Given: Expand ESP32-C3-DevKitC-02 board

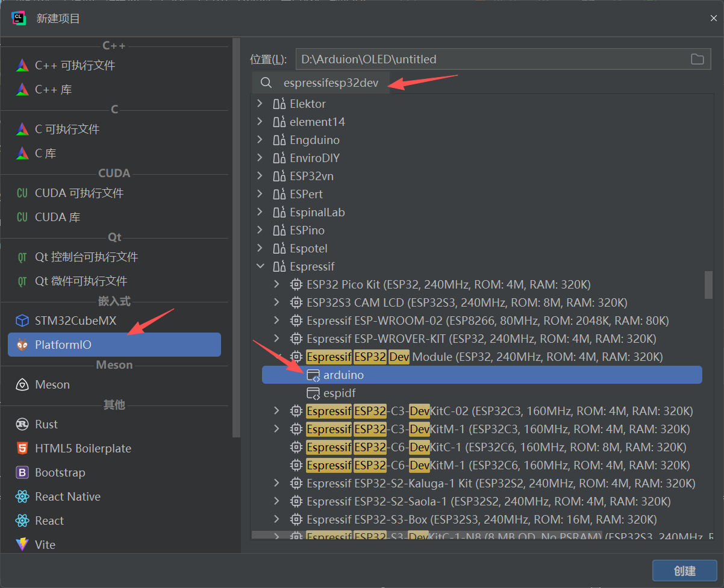Looking at the screenshot, I should point(276,411).
